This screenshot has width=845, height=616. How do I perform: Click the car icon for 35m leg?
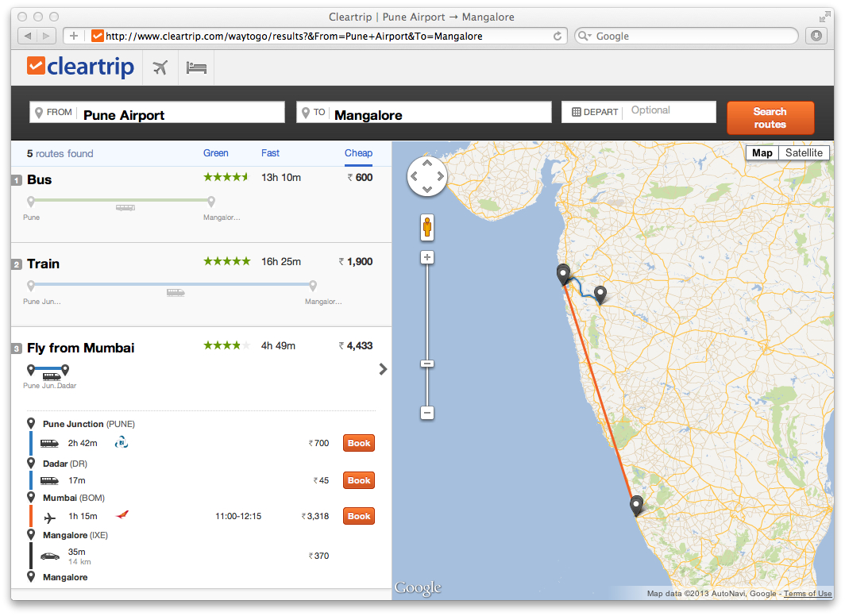tap(50, 556)
